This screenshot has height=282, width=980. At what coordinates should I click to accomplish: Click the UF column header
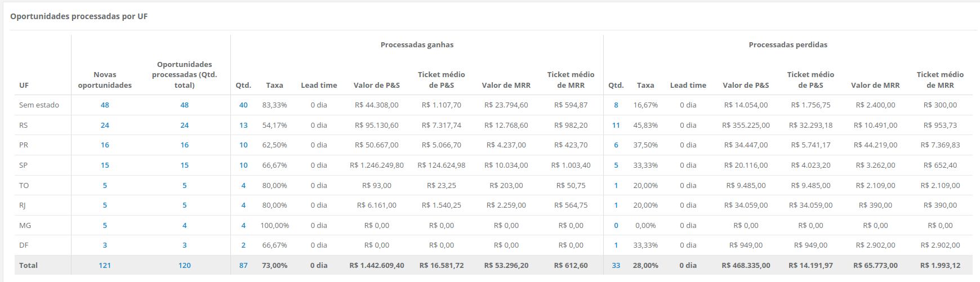click(24, 86)
